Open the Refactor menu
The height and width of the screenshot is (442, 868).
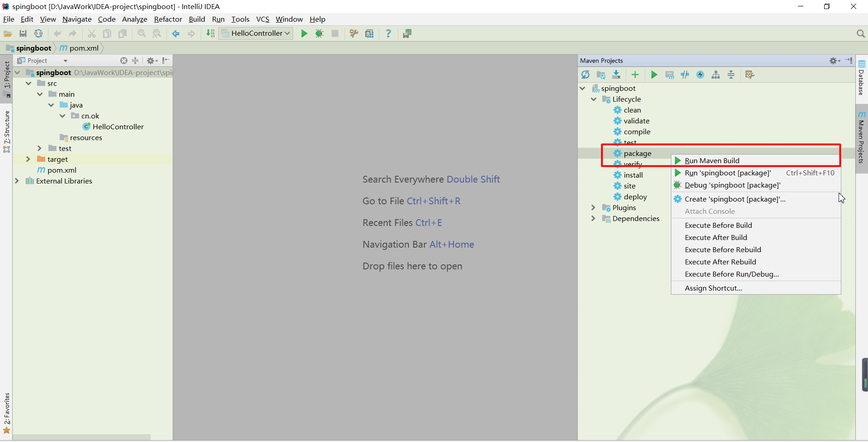[x=168, y=19]
